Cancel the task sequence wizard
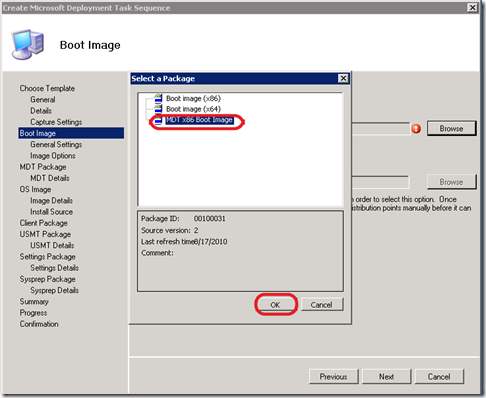486x398 pixels. [x=439, y=377]
